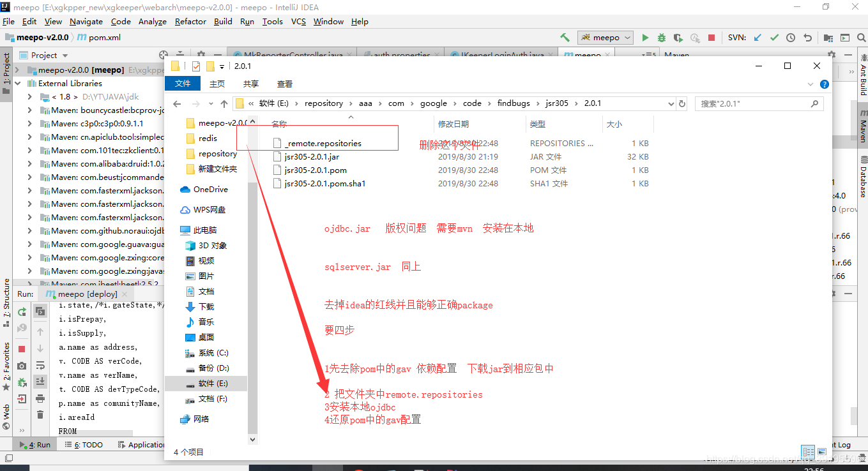The width and height of the screenshot is (868, 471).
Task: Click the Explorer search box
Action: pyautogui.click(x=759, y=103)
